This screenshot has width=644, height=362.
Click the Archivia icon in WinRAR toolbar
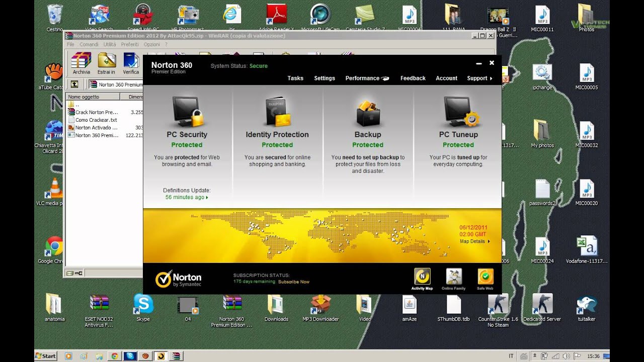81,63
